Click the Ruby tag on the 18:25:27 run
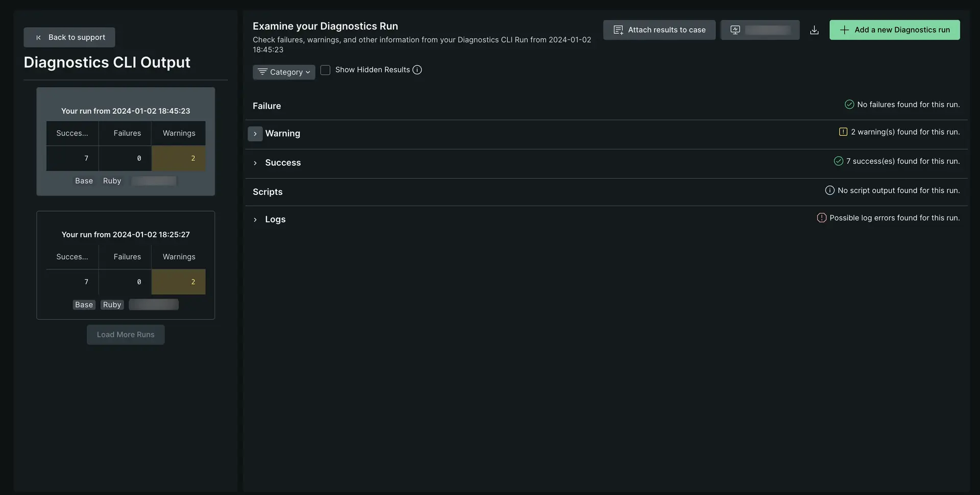980x495 pixels. pos(112,305)
